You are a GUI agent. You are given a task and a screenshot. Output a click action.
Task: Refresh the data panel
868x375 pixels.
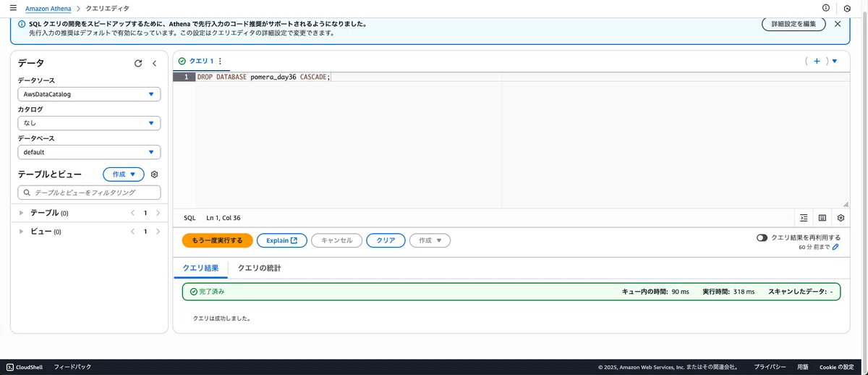coord(138,63)
